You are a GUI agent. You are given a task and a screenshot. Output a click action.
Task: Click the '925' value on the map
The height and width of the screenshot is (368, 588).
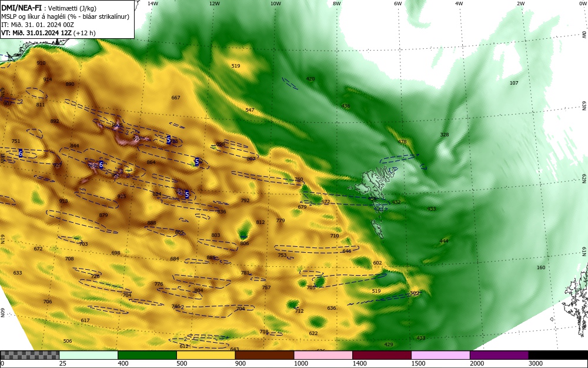[122, 196]
